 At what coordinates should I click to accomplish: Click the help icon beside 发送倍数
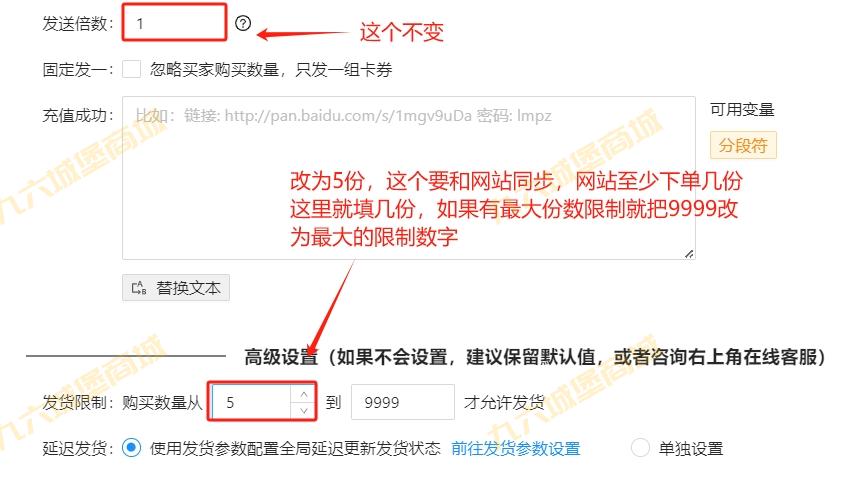(x=243, y=23)
